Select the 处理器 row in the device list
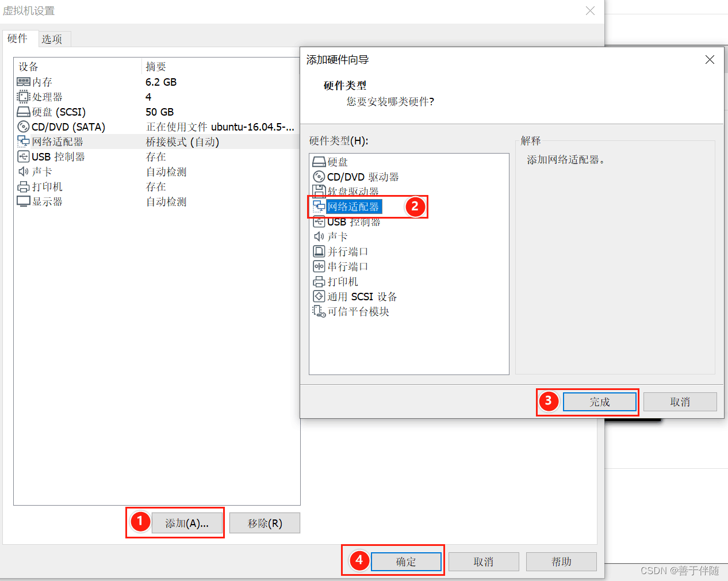 (x=156, y=97)
